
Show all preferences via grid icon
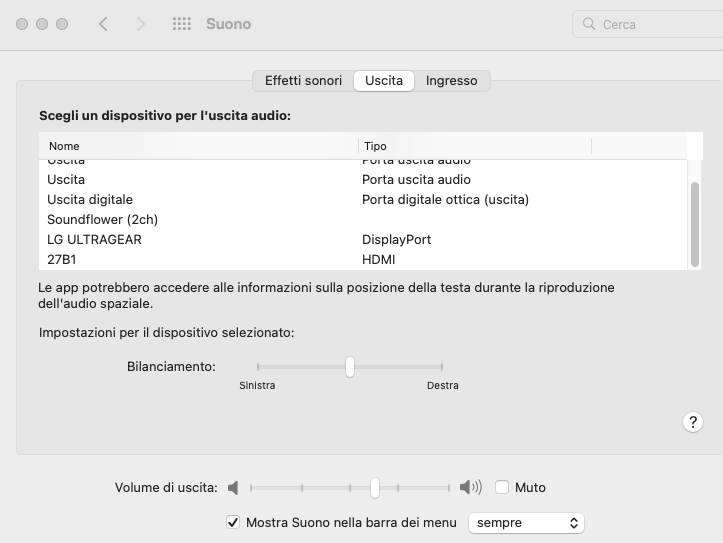point(182,24)
